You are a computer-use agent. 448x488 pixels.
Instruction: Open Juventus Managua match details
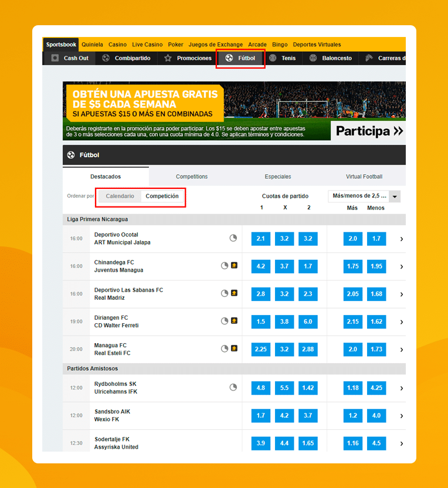(118, 270)
